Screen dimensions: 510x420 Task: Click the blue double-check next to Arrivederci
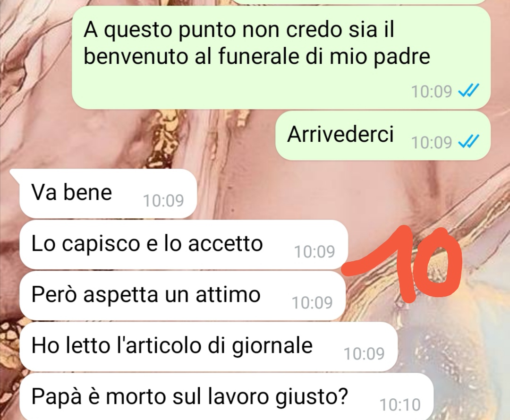coord(468,142)
